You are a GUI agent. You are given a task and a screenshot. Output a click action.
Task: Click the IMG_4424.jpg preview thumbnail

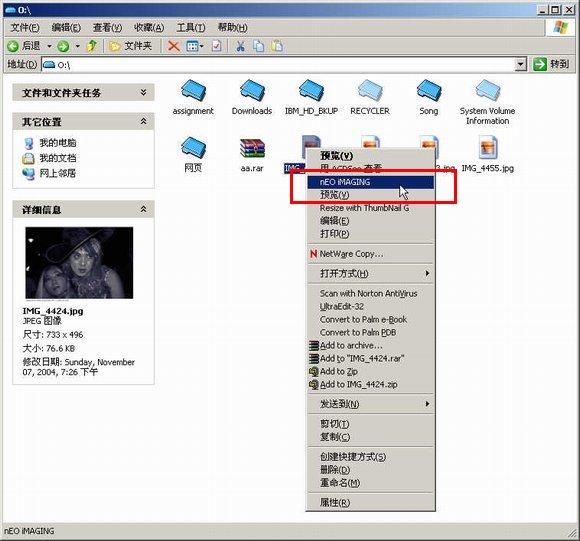79,263
